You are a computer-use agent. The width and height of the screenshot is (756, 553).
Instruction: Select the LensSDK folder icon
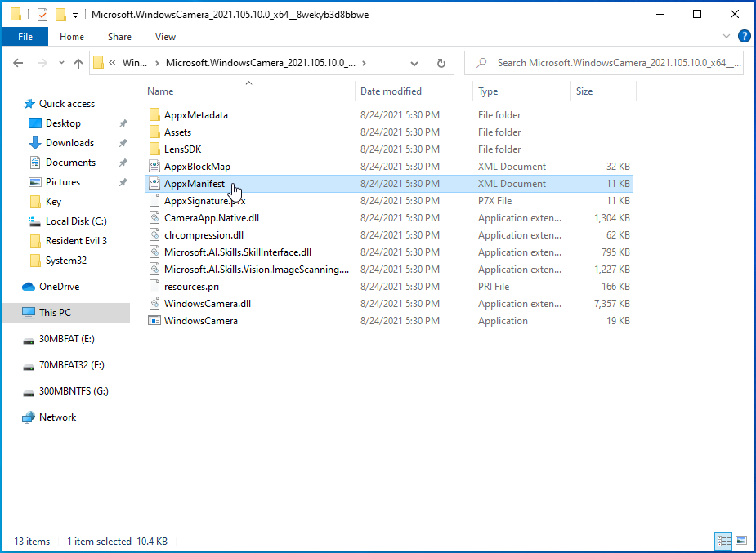[x=154, y=149]
